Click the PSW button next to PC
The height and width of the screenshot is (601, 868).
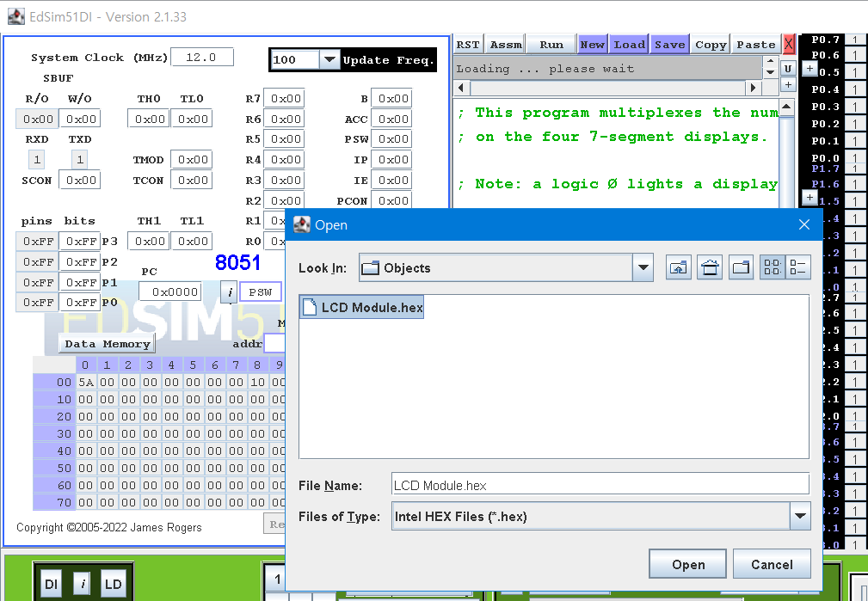tap(260, 292)
